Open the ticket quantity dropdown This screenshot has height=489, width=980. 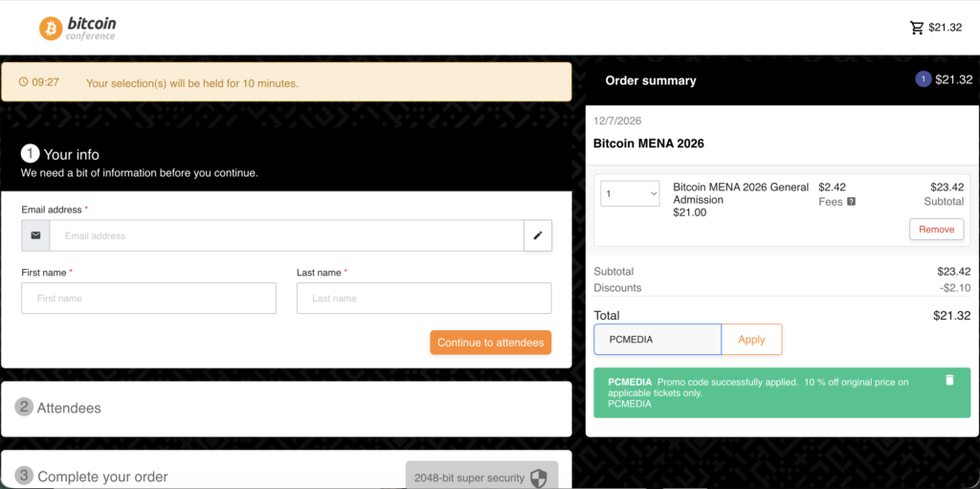pyautogui.click(x=630, y=193)
